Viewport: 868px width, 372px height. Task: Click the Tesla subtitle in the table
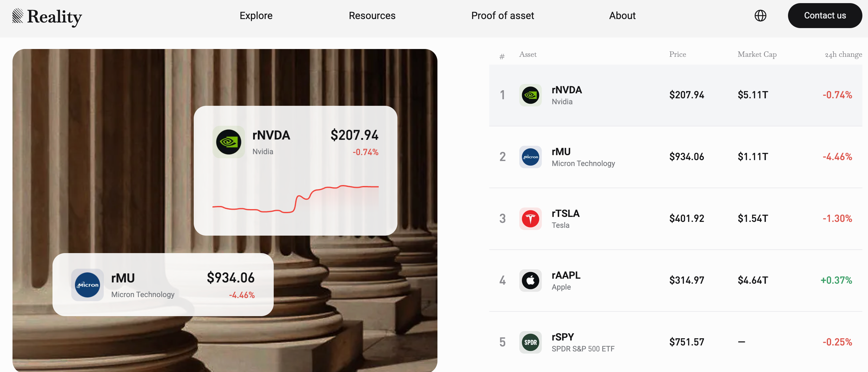coord(560,225)
